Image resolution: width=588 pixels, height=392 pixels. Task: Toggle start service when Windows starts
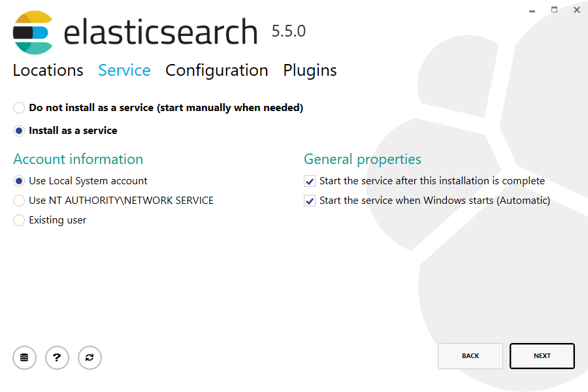coord(310,201)
